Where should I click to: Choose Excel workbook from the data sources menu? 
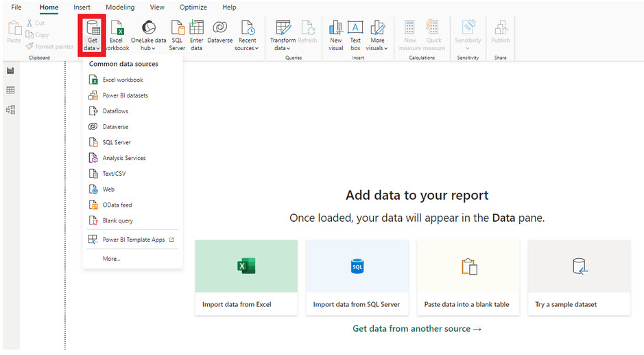[x=132, y=80]
